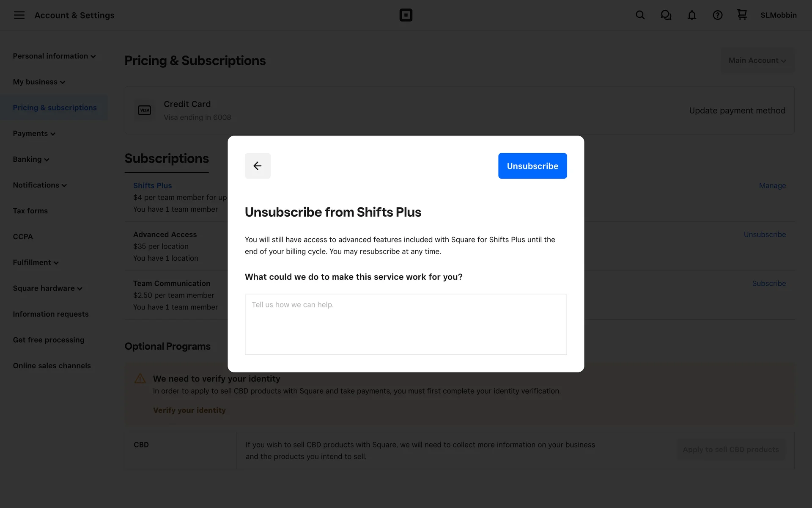The height and width of the screenshot is (508, 812).
Task: Open the Main Account dropdown
Action: point(757,61)
